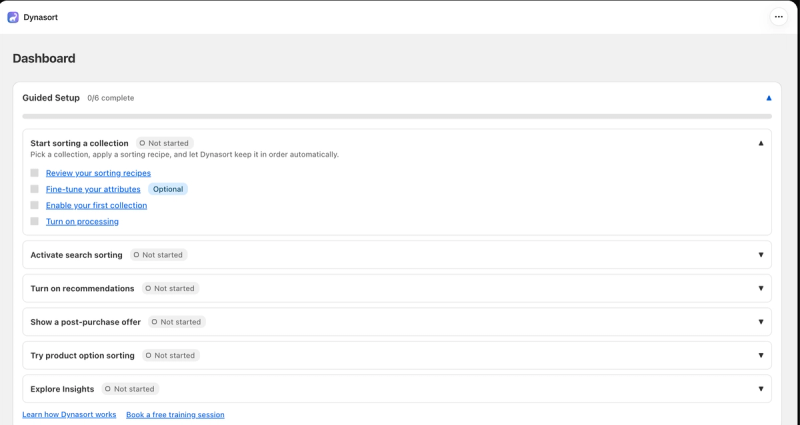Check the Fine-tune your attributes box

[35, 189]
